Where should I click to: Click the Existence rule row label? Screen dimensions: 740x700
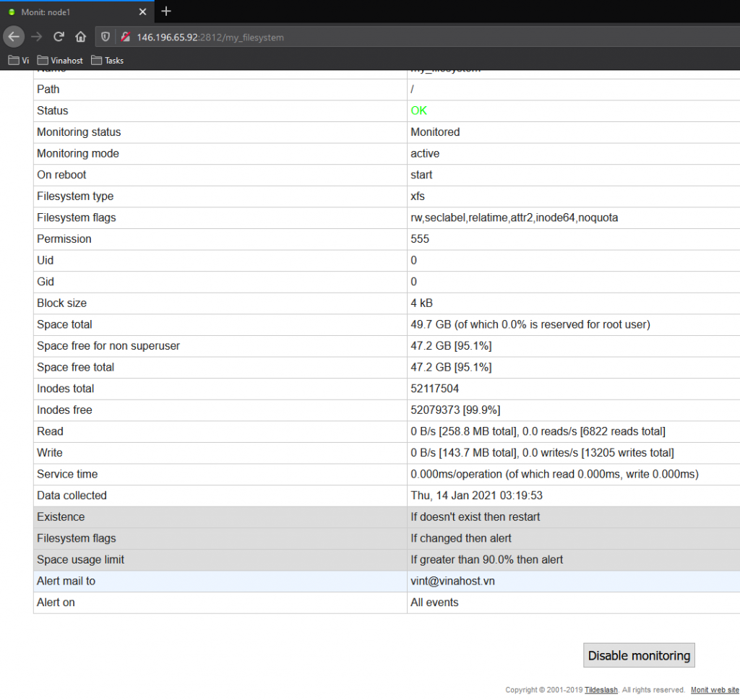point(61,517)
